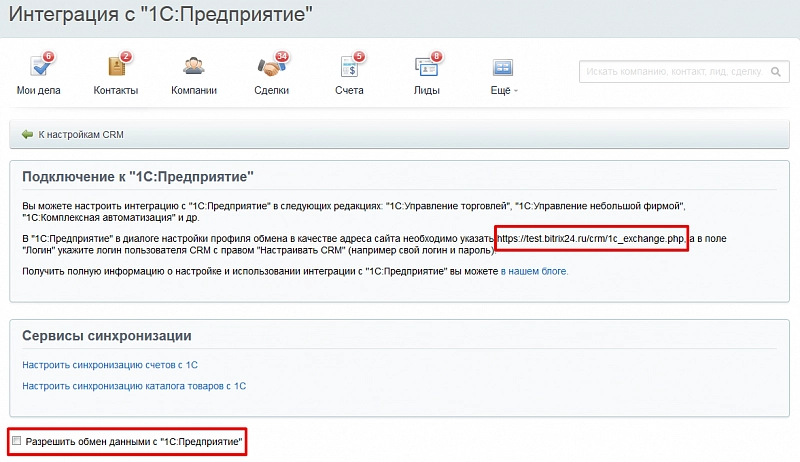The height and width of the screenshot is (462, 800).
Task: Click the red 8 badge on Лиды
Action: 436,56
